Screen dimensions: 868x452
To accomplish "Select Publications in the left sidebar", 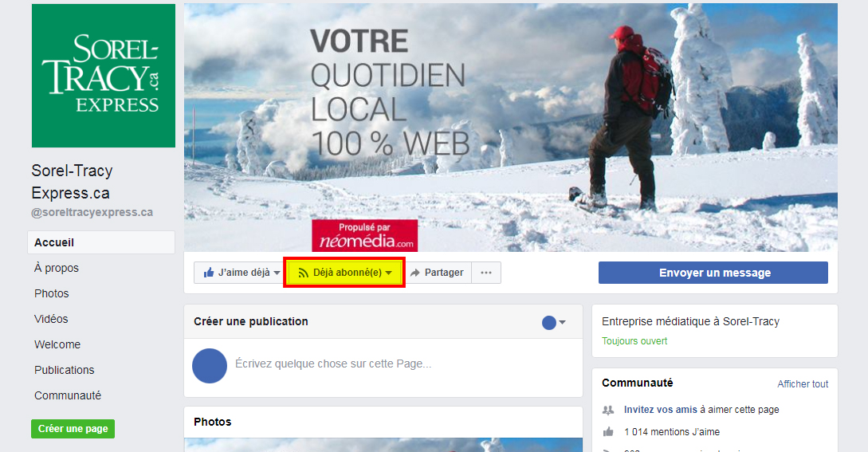I will tap(65, 370).
